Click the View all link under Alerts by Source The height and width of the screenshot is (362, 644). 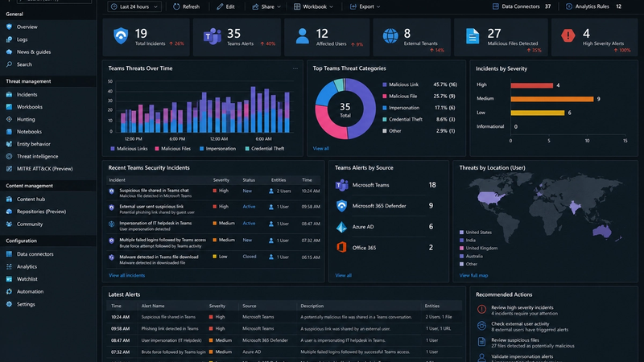click(x=344, y=275)
